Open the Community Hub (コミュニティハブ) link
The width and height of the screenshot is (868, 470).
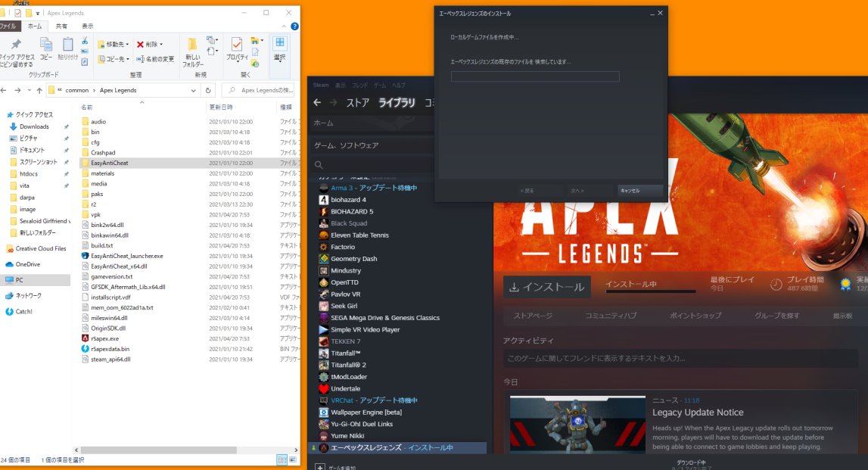(611, 316)
